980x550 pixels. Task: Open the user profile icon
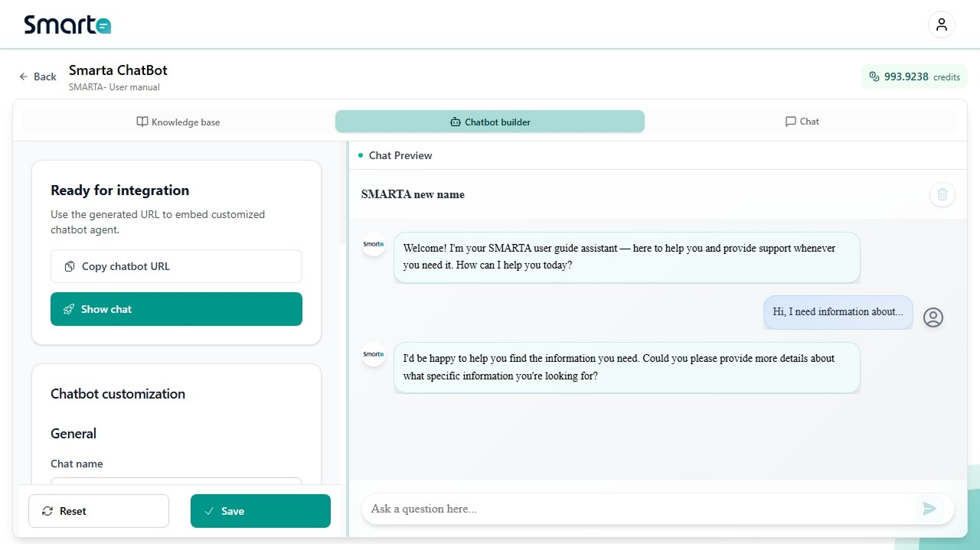(x=942, y=24)
